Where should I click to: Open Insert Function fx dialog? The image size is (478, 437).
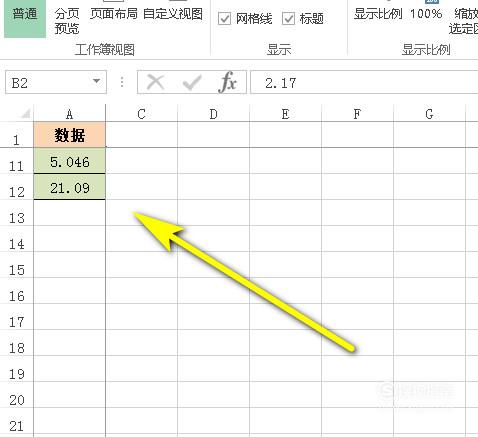(x=228, y=82)
